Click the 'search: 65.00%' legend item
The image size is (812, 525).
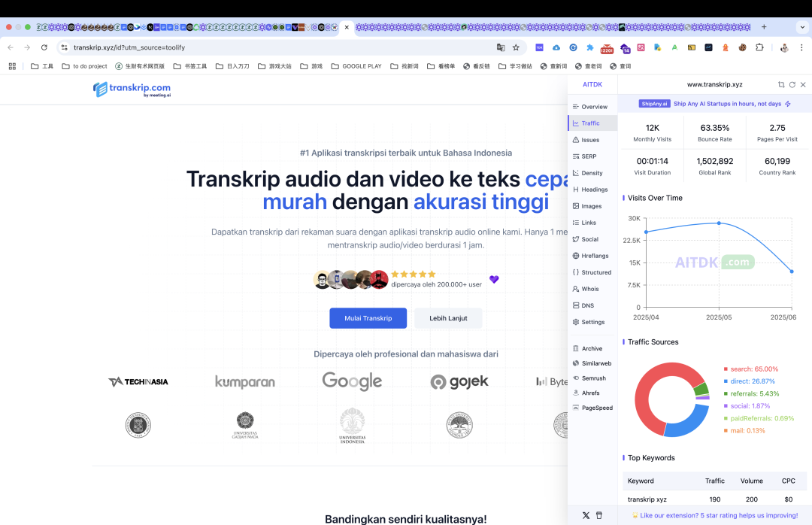[751, 369]
